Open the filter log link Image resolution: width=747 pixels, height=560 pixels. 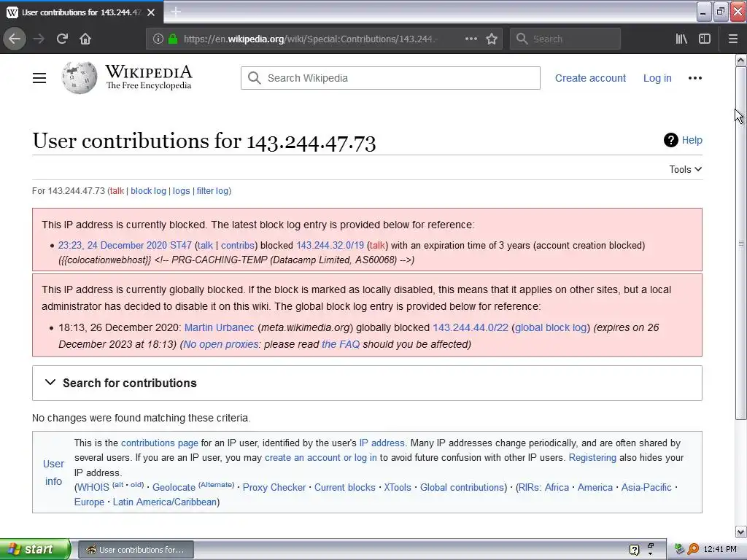click(x=212, y=191)
